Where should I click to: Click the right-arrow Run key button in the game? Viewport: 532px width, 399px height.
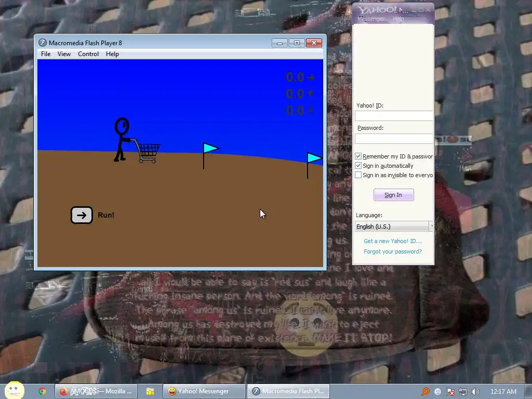tap(82, 215)
